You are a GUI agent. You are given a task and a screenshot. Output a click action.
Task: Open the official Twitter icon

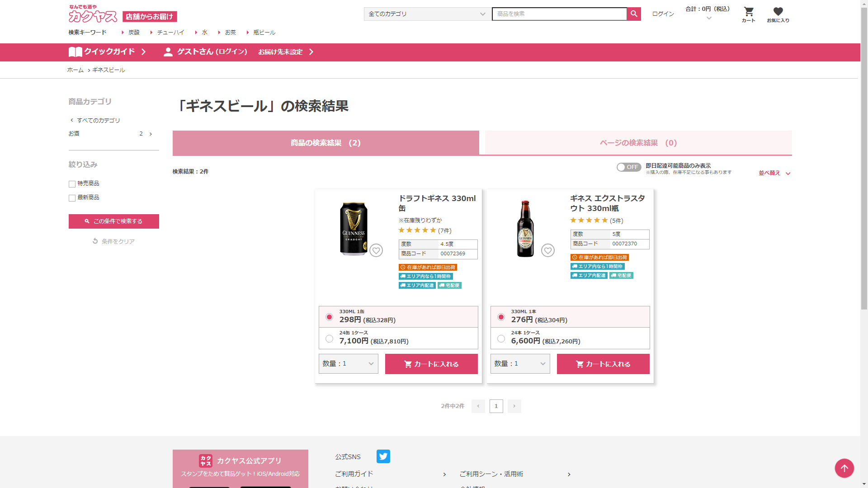[383, 456]
